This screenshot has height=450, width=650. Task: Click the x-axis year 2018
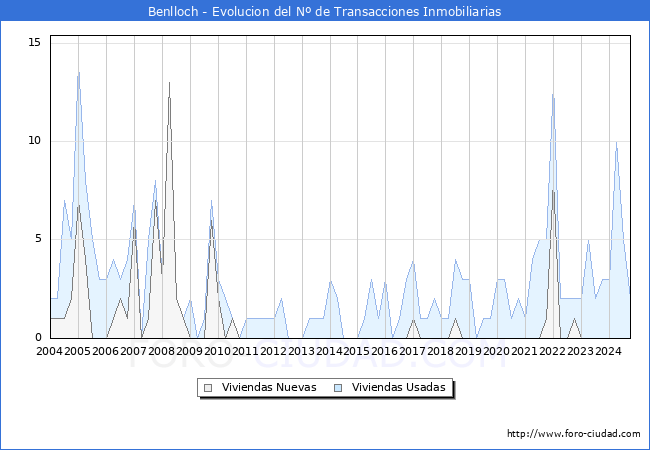click(x=440, y=351)
